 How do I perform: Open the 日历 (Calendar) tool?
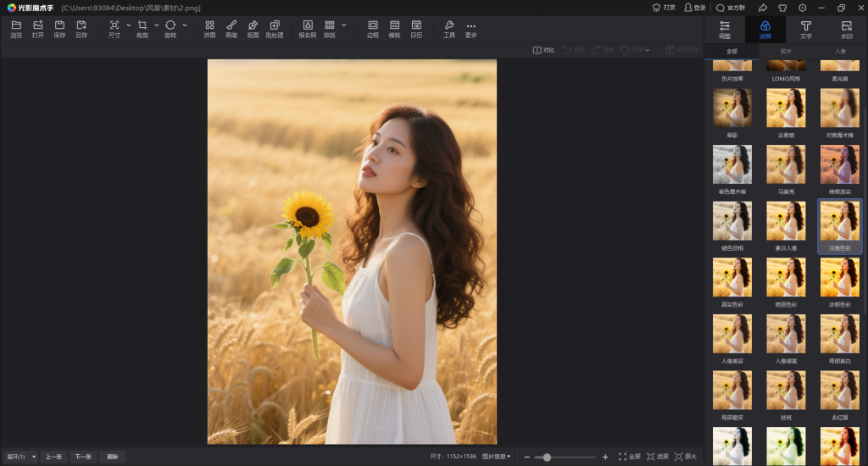click(x=416, y=25)
